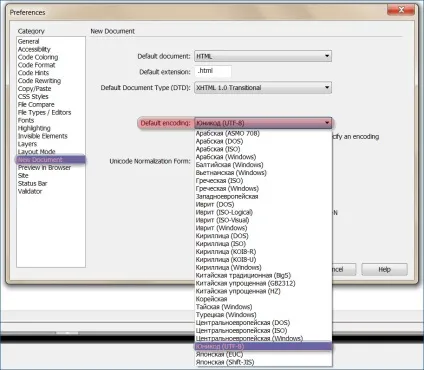Pick Иврит (DOS) encoding
This screenshot has height=370, width=424.
coord(263,204)
